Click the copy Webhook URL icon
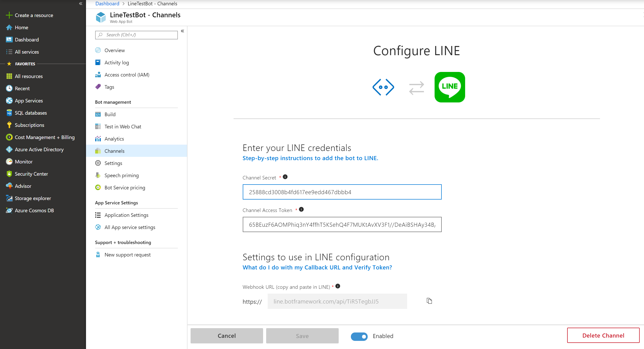644x349 pixels. click(x=428, y=301)
